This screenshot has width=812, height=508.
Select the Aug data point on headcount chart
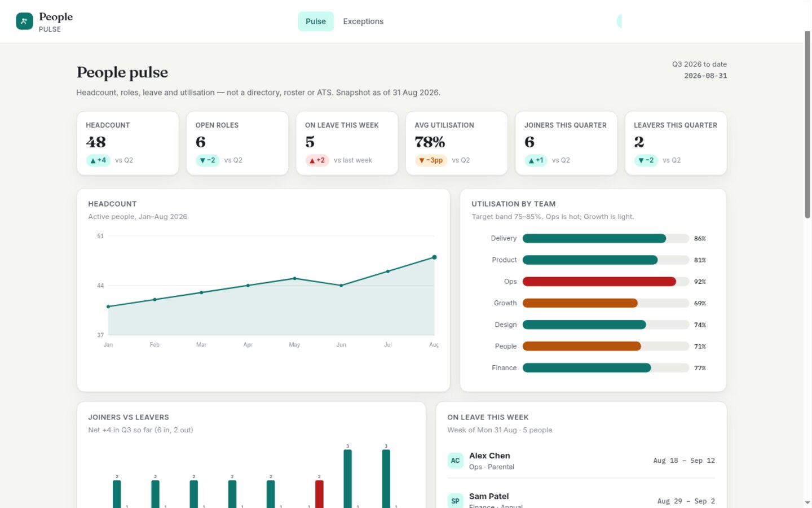(x=434, y=257)
